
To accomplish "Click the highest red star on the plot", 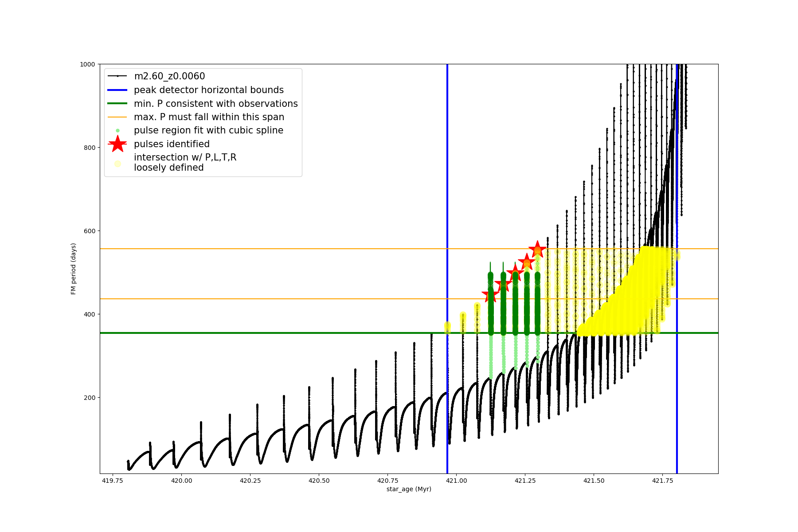I will [537, 249].
